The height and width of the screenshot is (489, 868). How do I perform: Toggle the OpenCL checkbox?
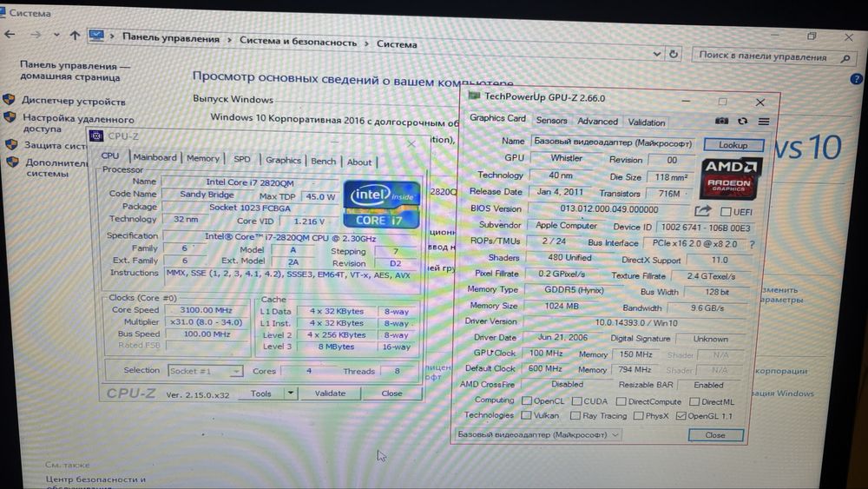pyautogui.click(x=527, y=400)
